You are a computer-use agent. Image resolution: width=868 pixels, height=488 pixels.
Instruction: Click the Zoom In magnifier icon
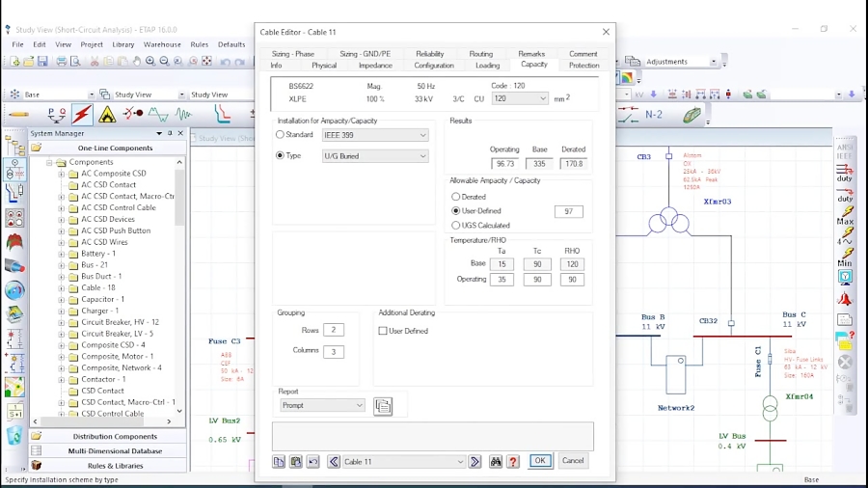150,62
